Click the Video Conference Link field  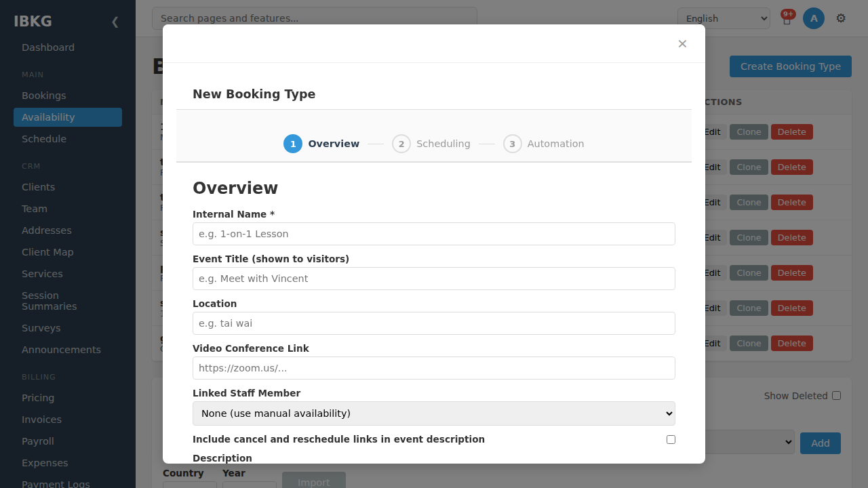click(x=434, y=368)
